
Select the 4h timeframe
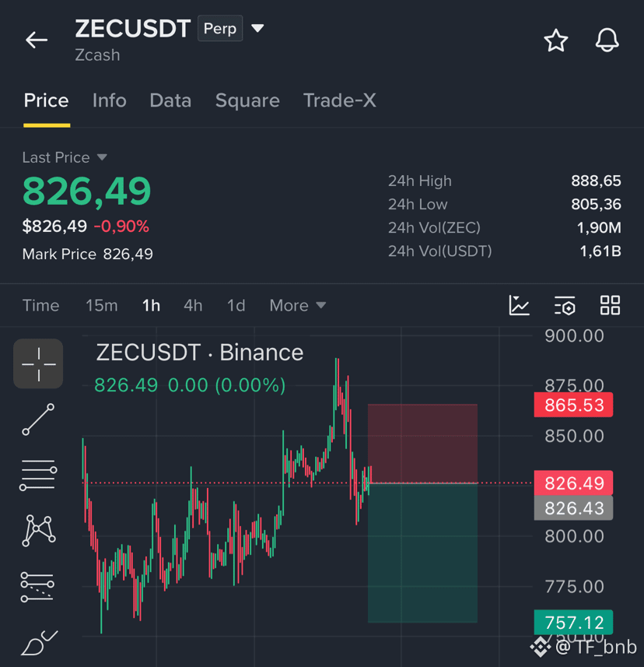coord(193,305)
